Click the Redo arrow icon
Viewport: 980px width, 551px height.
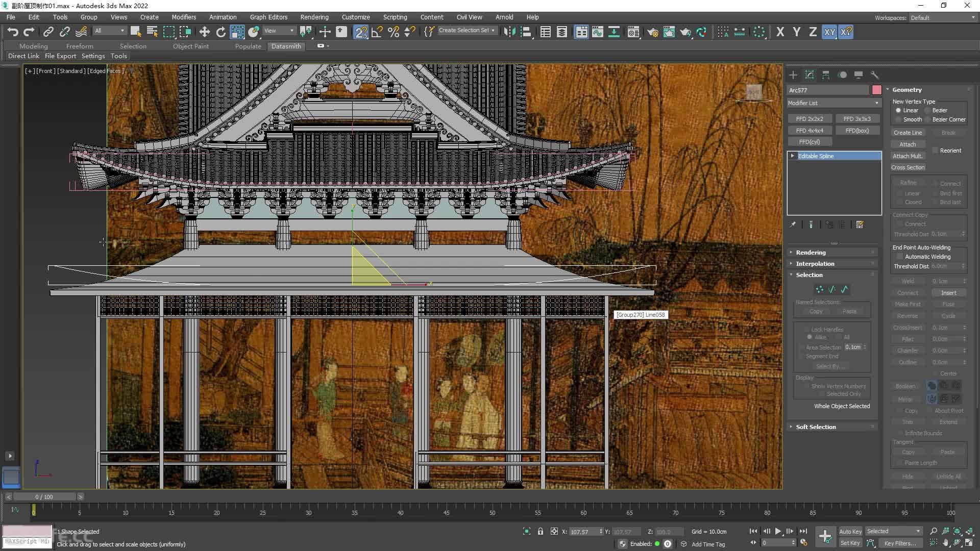tap(29, 32)
